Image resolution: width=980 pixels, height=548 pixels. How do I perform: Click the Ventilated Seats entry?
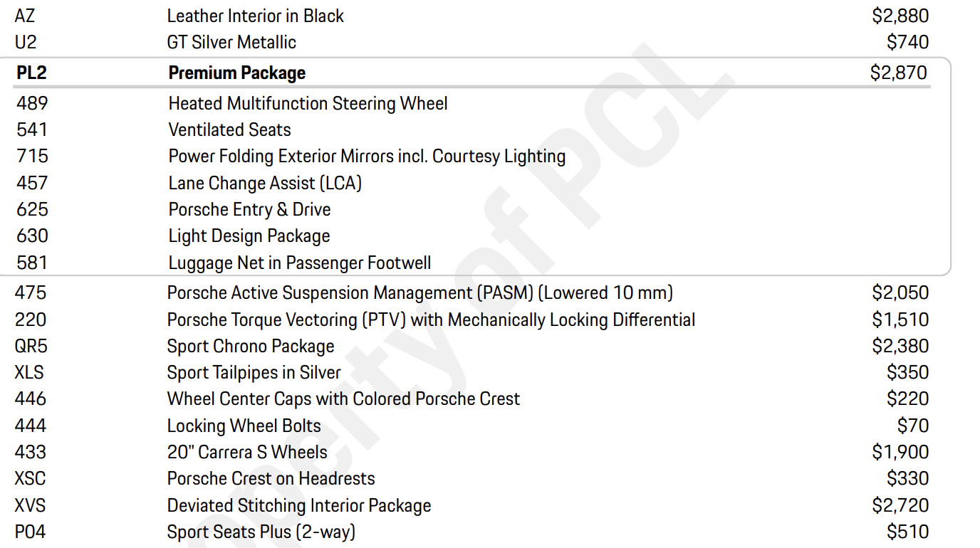coord(229,130)
